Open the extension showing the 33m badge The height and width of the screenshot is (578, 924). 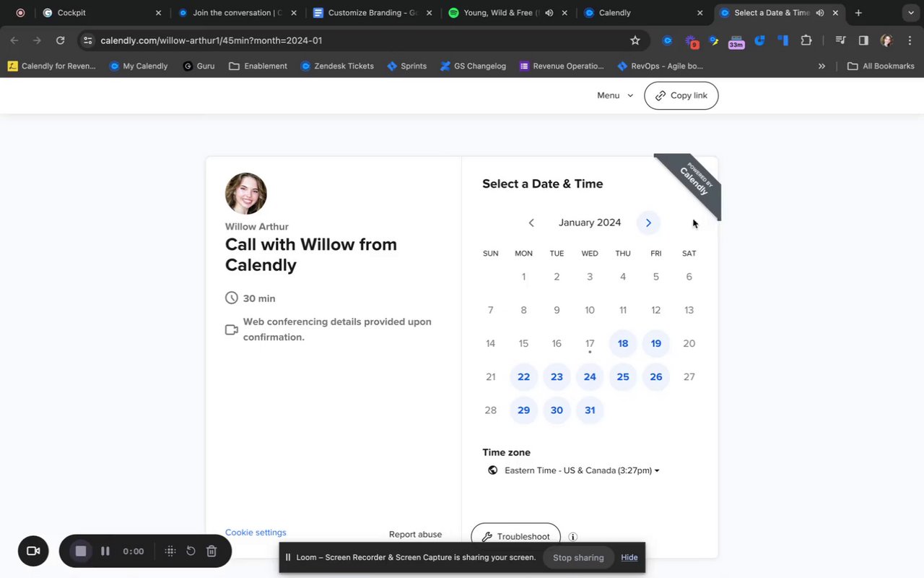tap(736, 41)
